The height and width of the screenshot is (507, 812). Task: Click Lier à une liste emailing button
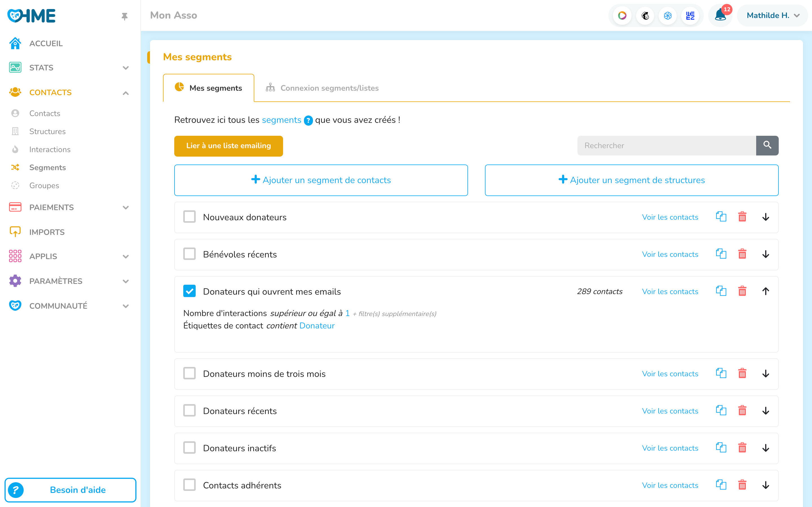228,146
